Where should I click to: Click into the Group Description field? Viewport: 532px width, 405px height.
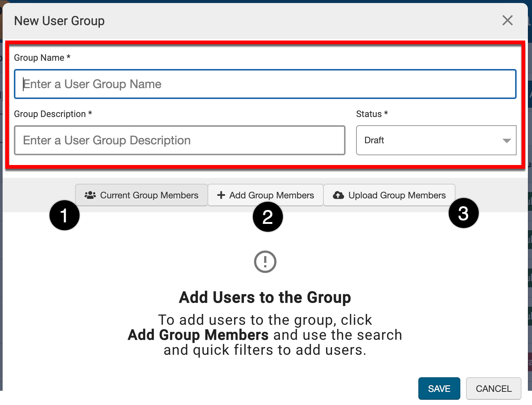[x=179, y=140]
